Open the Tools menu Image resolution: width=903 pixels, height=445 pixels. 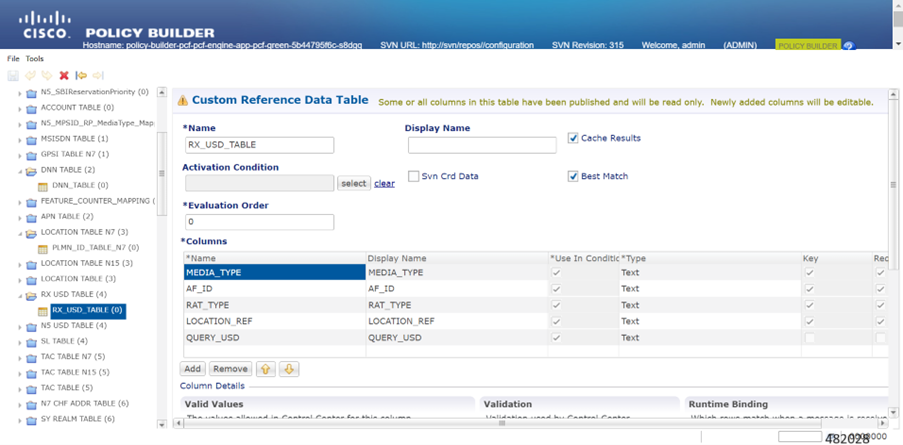[x=35, y=59]
